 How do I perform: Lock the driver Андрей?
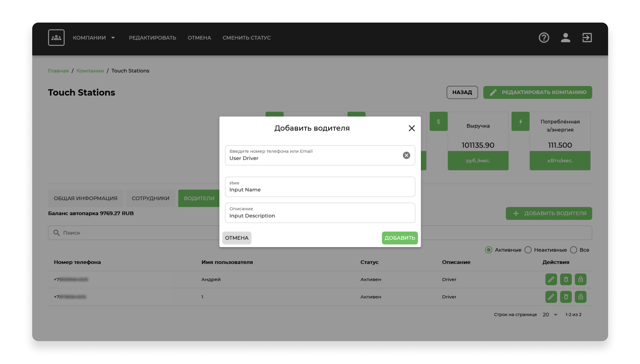click(581, 279)
